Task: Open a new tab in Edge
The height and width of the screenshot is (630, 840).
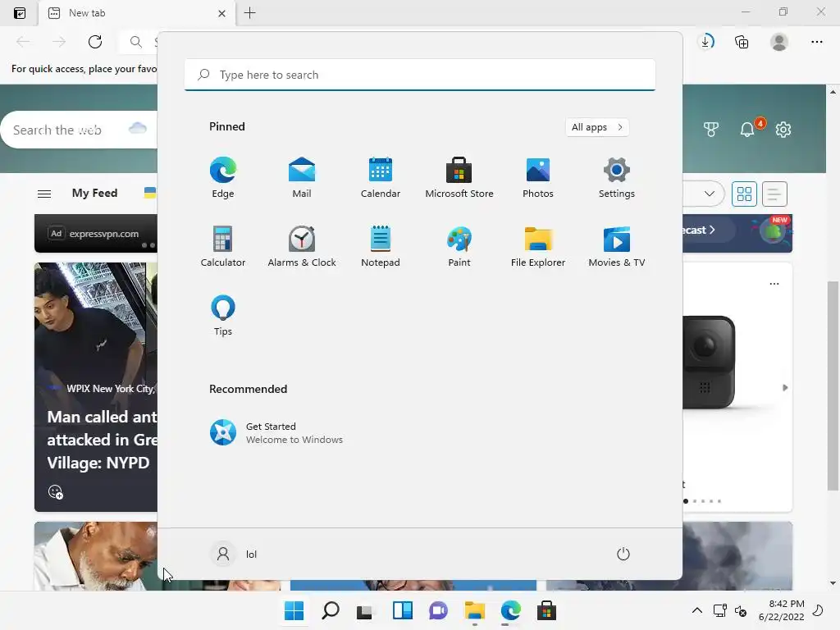Action: point(249,13)
